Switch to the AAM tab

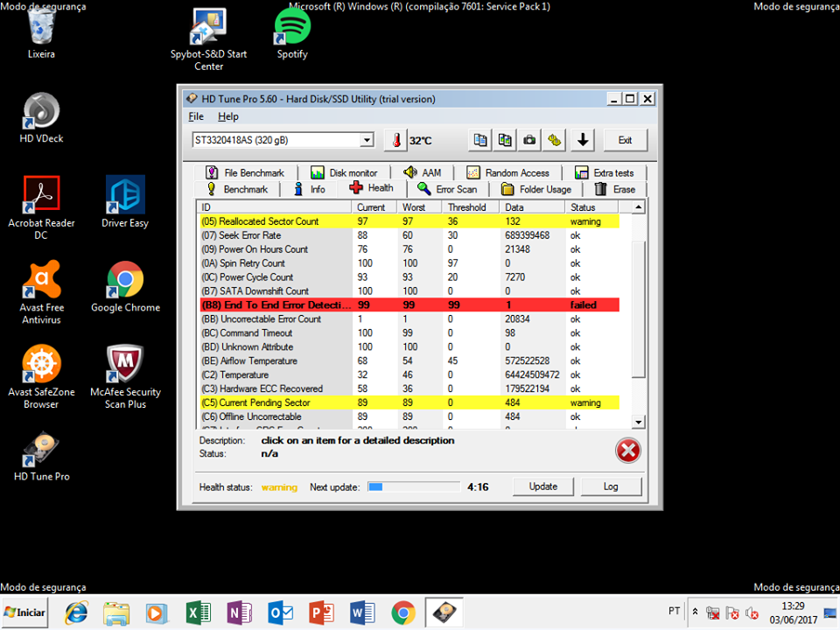point(422,172)
